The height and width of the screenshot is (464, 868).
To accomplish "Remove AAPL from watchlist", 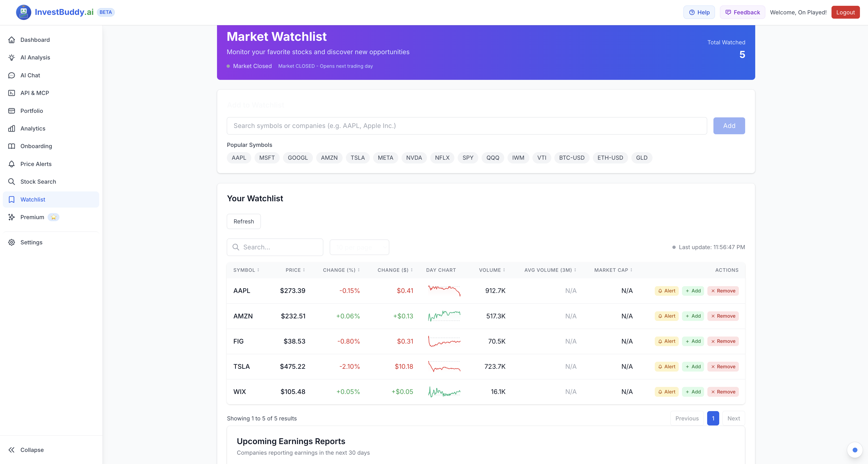I will 723,291.
